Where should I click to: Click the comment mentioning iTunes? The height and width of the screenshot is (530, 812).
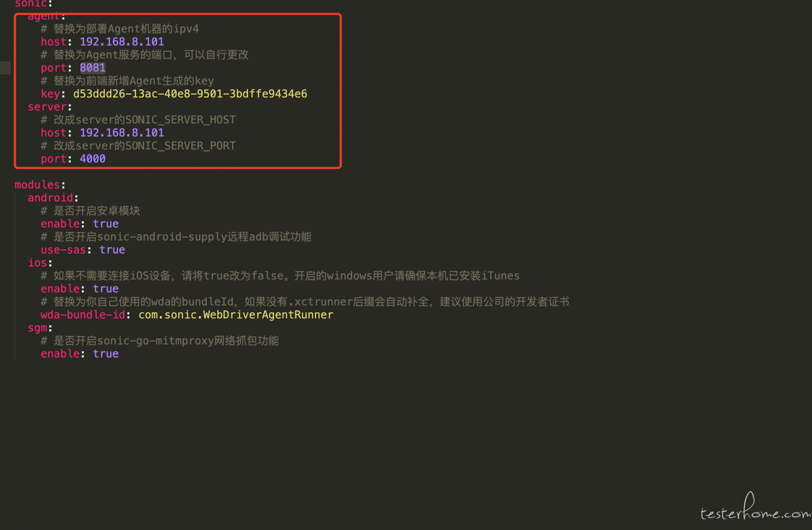pos(280,276)
